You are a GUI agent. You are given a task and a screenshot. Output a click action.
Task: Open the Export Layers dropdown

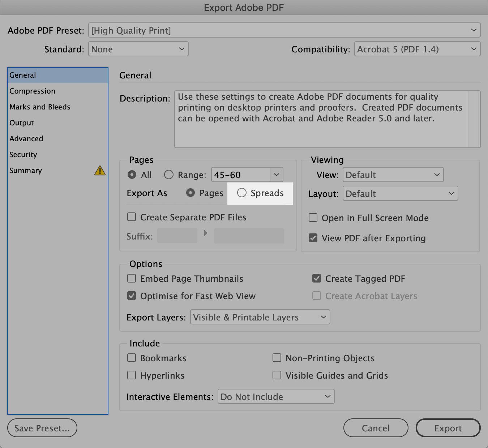pos(260,317)
